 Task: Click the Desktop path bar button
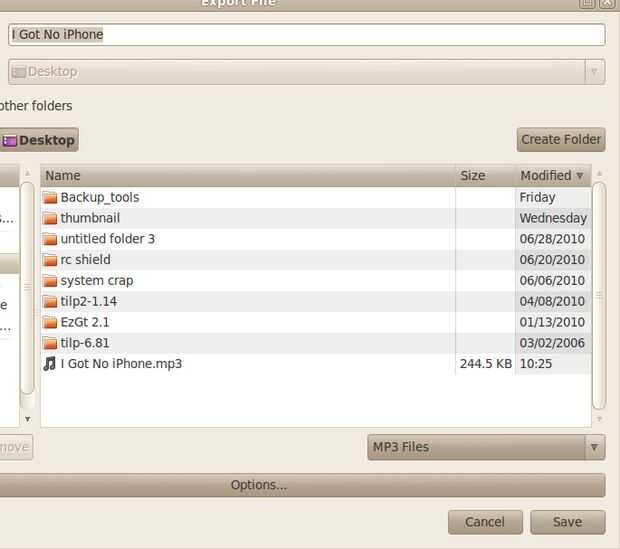coord(39,140)
